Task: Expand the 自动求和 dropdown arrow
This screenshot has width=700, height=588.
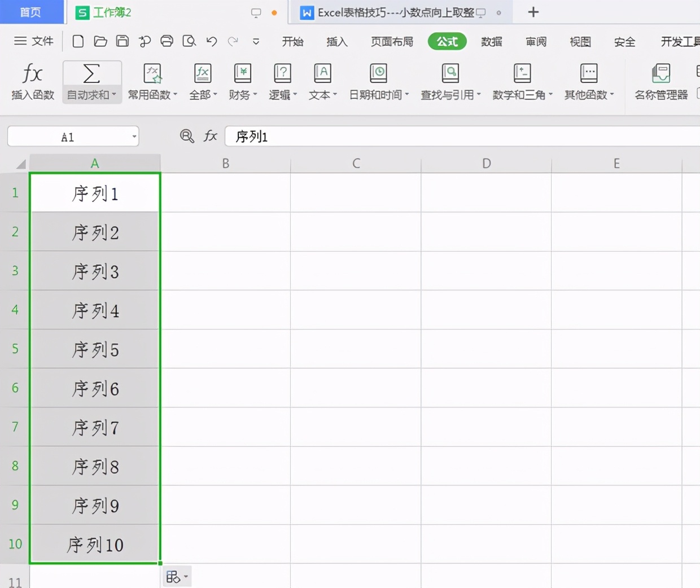Action: click(x=114, y=95)
